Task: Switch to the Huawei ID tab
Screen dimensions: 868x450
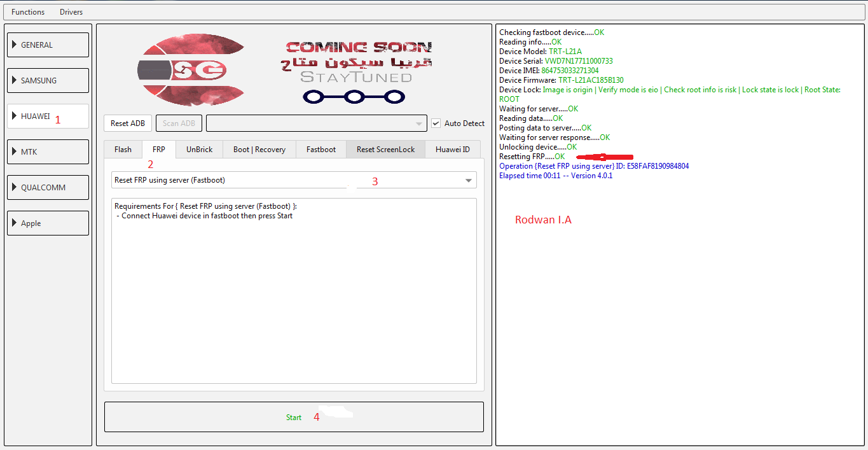Action: pos(453,150)
